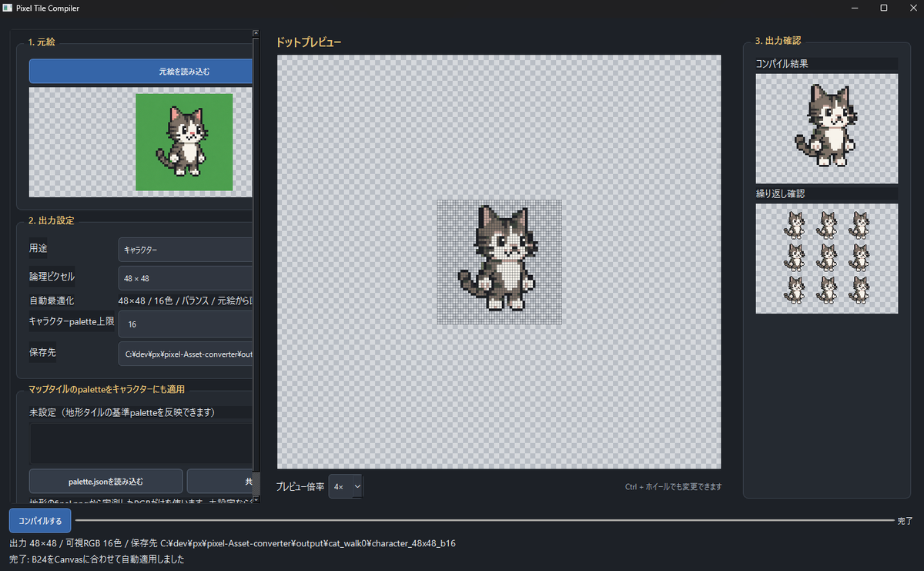The width and height of the screenshot is (924, 571).
Task: Click the コンパイル結果 label
Action: 782,64
